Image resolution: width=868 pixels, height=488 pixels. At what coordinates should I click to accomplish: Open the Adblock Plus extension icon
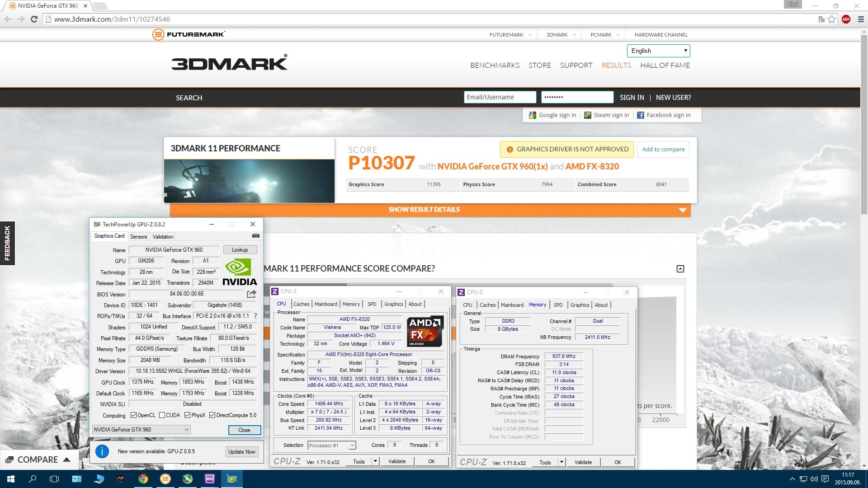pyautogui.click(x=846, y=19)
